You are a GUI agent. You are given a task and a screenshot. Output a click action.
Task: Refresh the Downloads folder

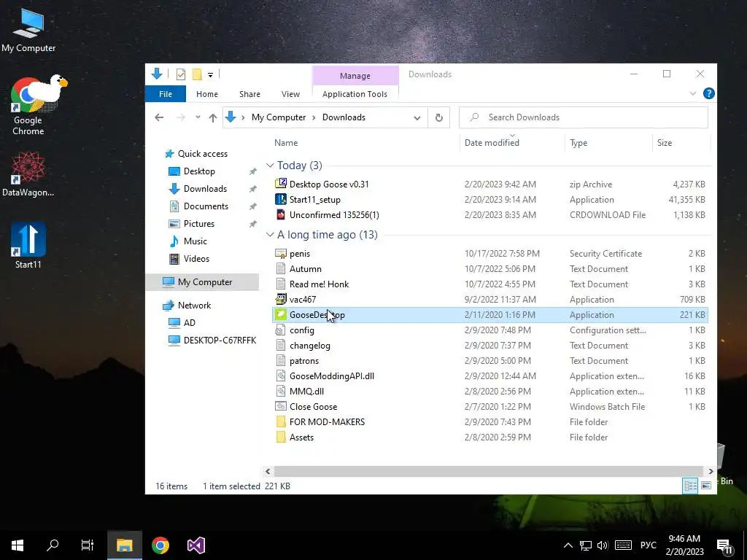438,117
